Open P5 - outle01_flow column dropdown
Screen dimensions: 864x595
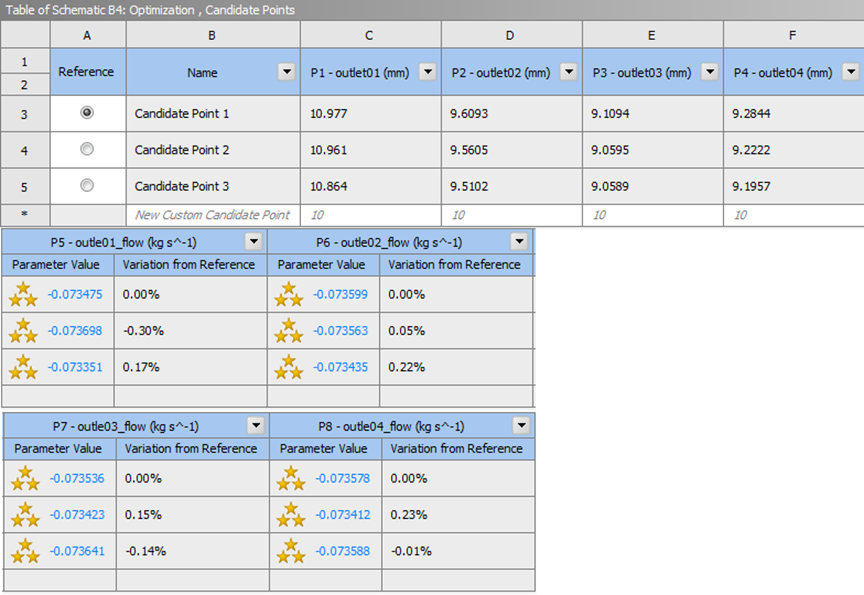(x=253, y=241)
